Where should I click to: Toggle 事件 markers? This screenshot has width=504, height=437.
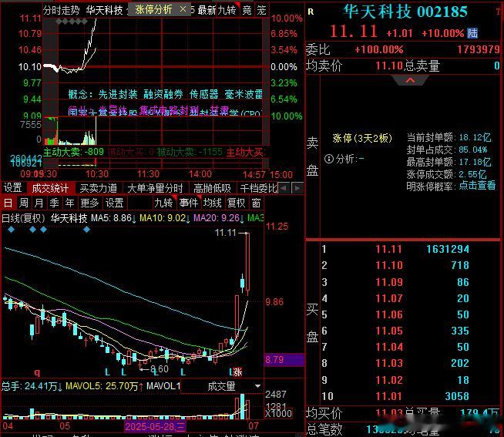pyautogui.click(x=189, y=203)
